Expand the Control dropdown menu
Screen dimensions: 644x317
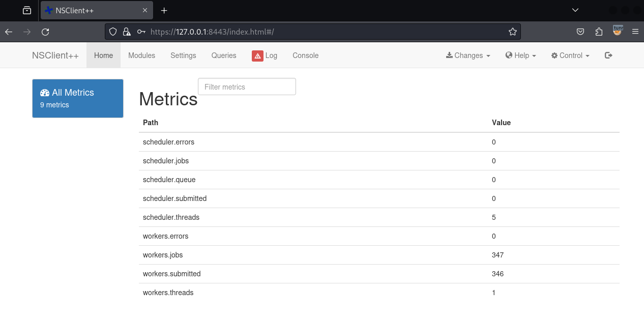point(570,55)
